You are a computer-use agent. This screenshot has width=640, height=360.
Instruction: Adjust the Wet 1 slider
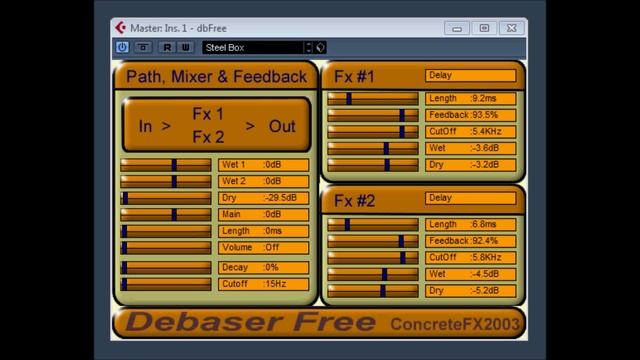[166, 165]
